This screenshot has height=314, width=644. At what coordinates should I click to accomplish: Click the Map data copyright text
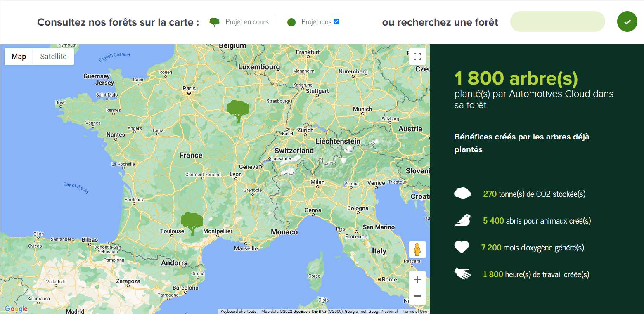[329, 312]
